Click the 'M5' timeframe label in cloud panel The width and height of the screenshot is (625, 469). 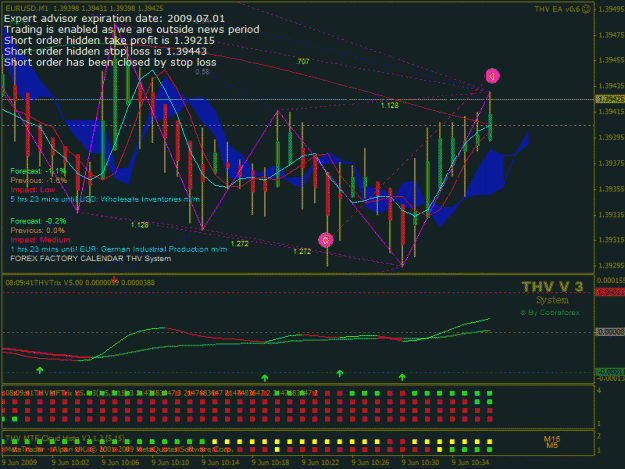coord(552,445)
